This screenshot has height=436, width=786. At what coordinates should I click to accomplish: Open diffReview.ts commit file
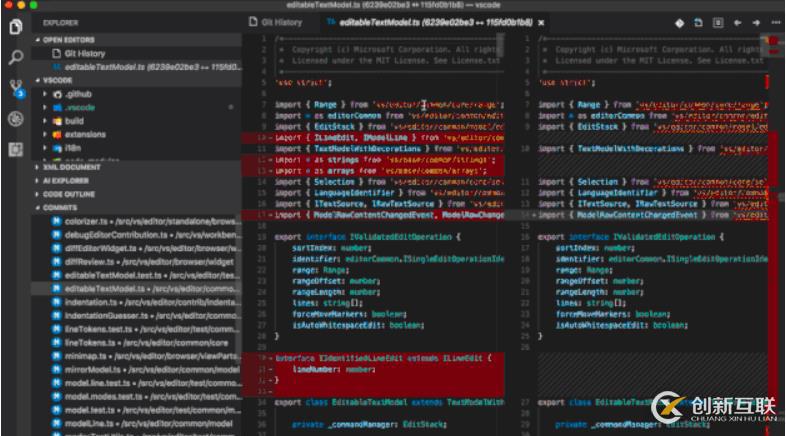coord(136,262)
